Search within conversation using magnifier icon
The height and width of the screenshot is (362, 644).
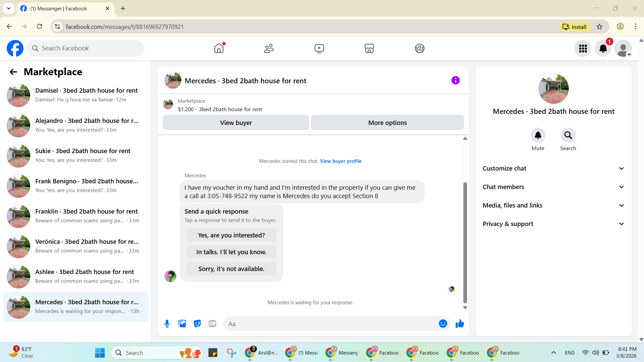click(x=568, y=135)
